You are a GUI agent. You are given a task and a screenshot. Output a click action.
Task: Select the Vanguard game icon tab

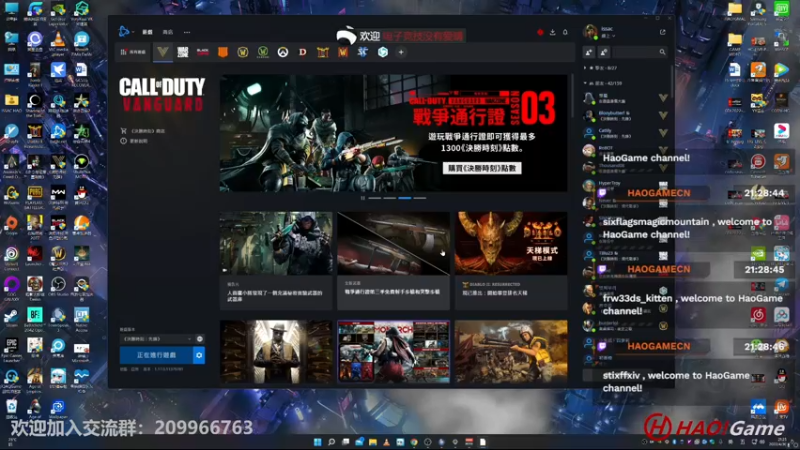click(x=163, y=52)
